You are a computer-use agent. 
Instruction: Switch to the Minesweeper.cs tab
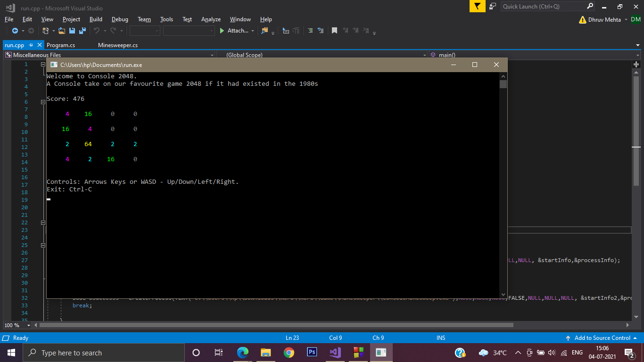coord(118,45)
